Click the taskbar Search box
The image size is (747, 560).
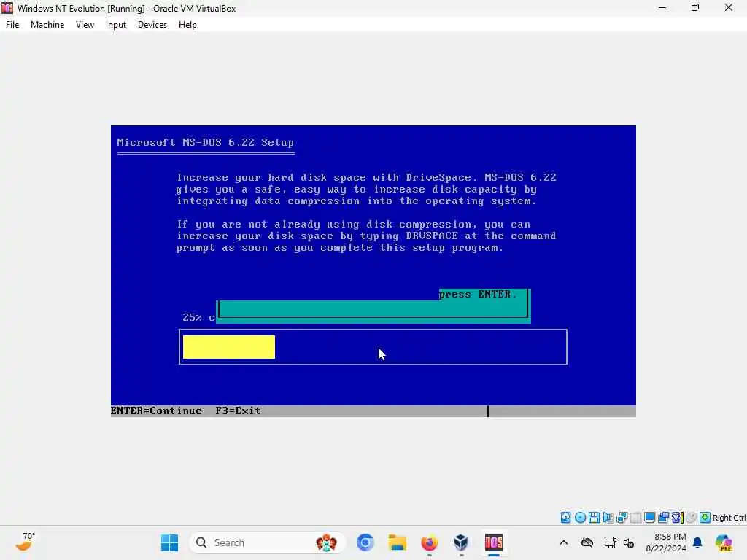[267, 542]
